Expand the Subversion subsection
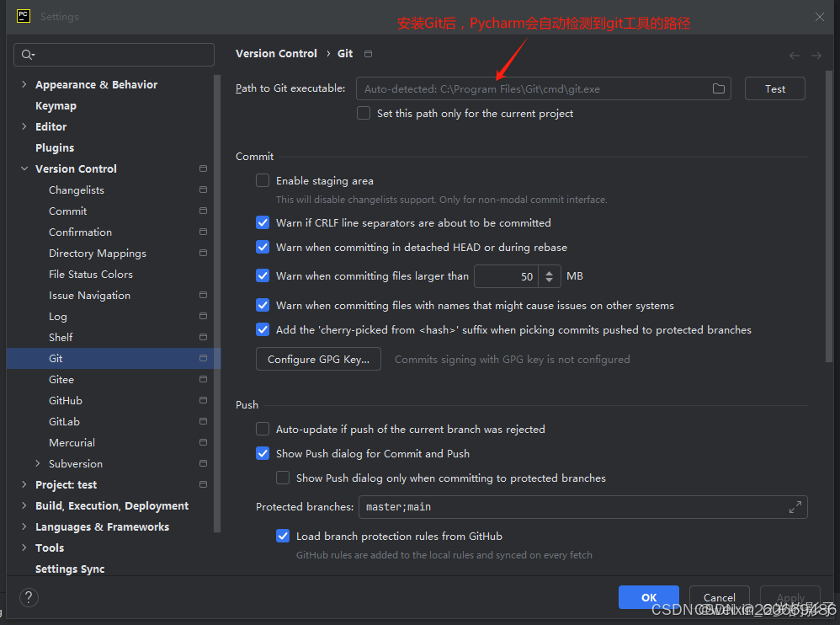Screen dimensions: 840x625 (x=38, y=463)
